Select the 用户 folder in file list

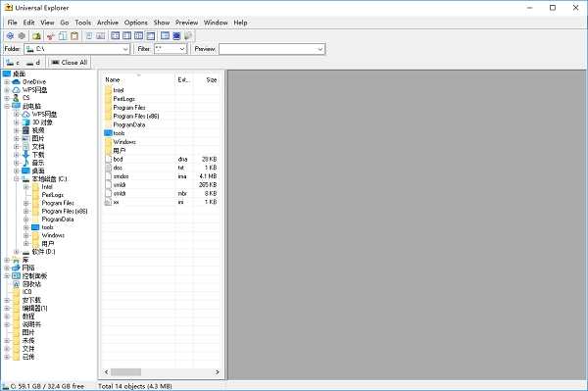[120, 150]
